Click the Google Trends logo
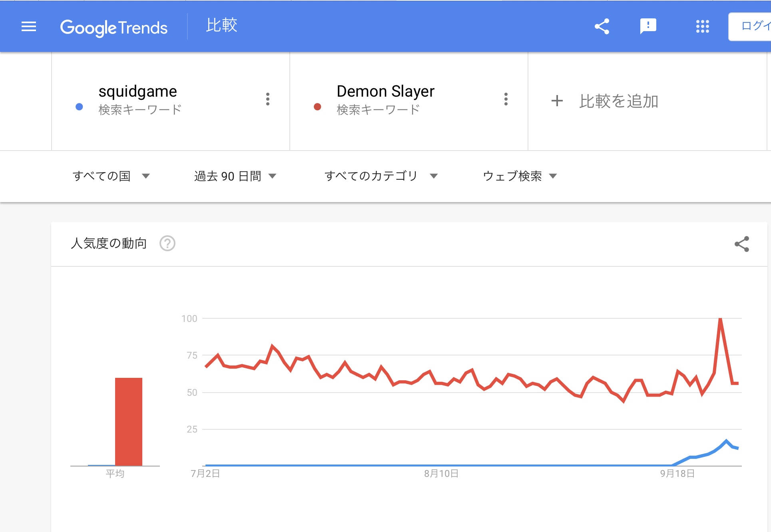Viewport: 771px width, 532px height. point(114,28)
